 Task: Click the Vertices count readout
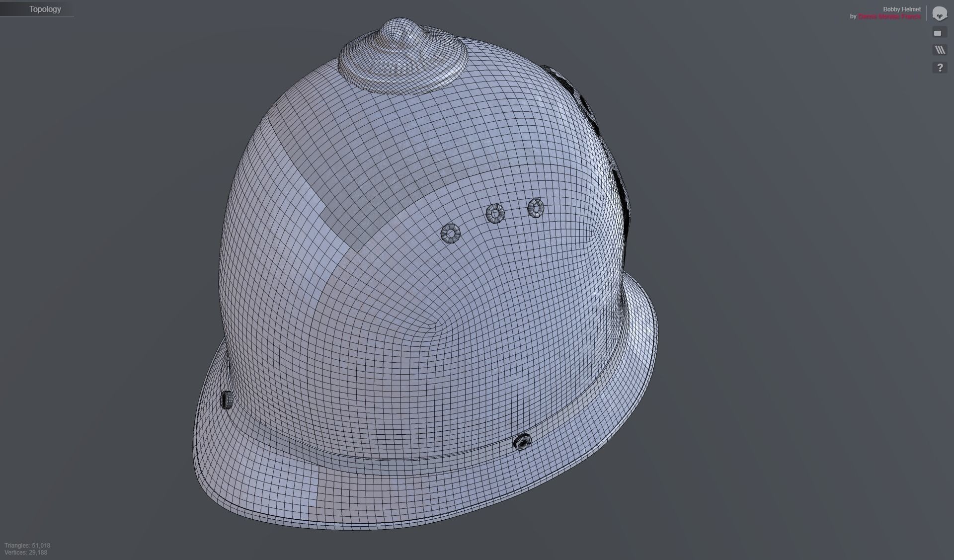[x=26, y=552]
